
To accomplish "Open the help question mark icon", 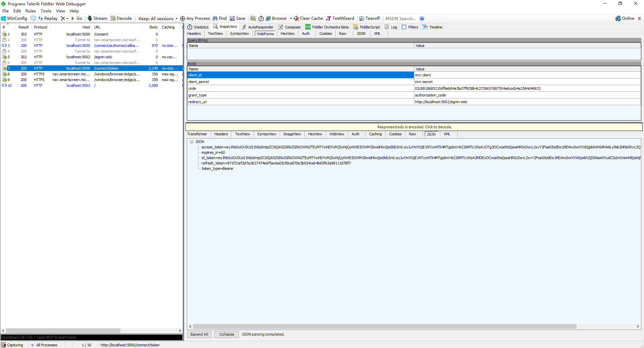I will [x=422, y=18].
